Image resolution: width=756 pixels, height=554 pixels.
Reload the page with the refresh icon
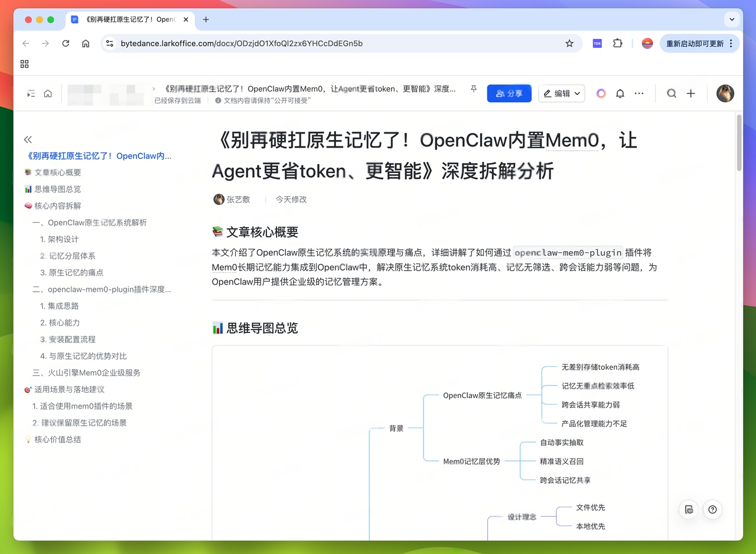[x=66, y=43]
